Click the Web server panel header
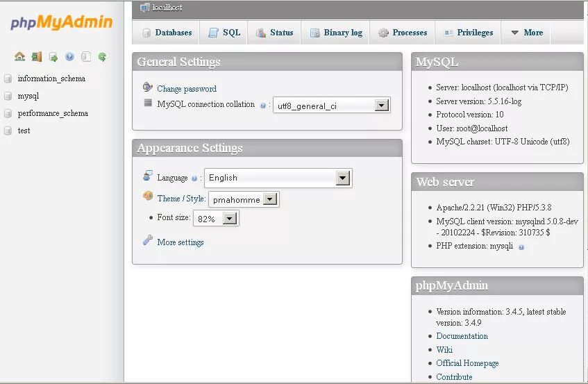The width and height of the screenshot is (588, 384). [497, 182]
